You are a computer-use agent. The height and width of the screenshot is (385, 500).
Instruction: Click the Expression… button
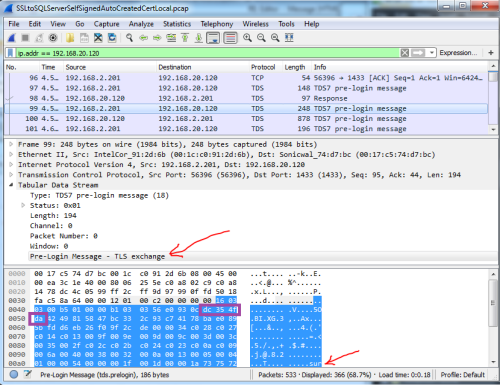pos(458,53)
